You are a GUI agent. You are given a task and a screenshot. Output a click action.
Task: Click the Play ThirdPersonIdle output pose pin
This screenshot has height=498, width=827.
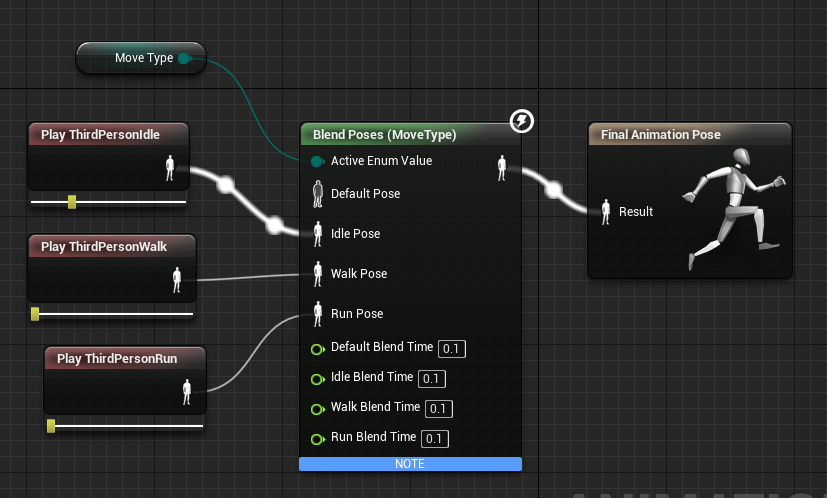tap(170, 170)
